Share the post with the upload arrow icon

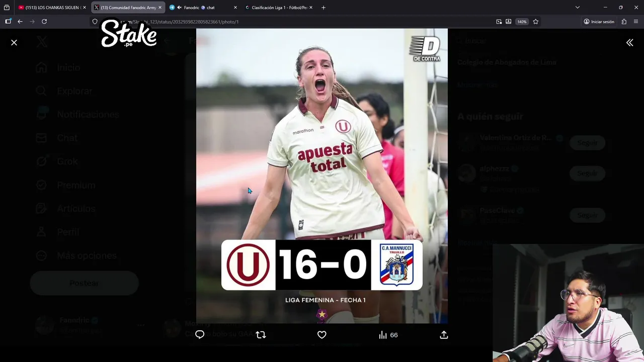pos(444,335)
